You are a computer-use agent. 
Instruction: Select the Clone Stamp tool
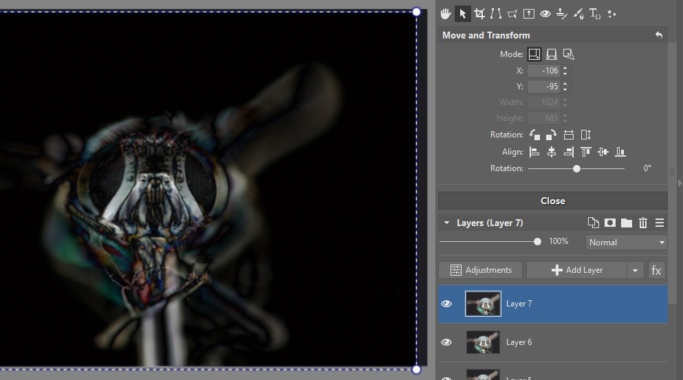click(x=561, y=14)
